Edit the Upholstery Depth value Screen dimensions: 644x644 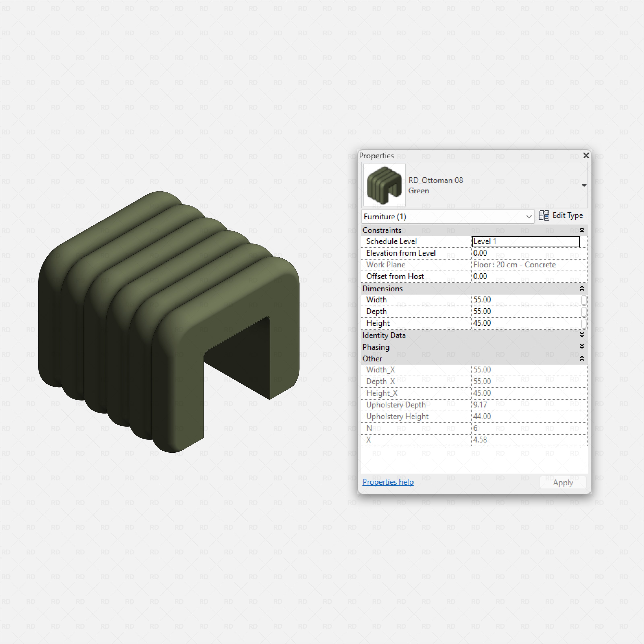(x=525, y=405)
